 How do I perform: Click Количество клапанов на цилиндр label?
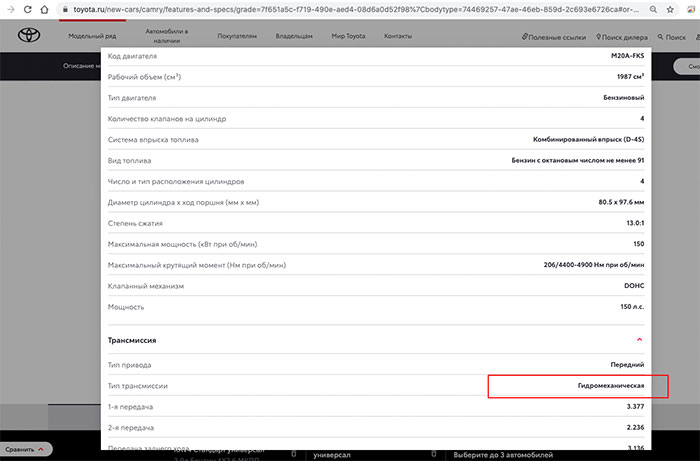point(167,119)
